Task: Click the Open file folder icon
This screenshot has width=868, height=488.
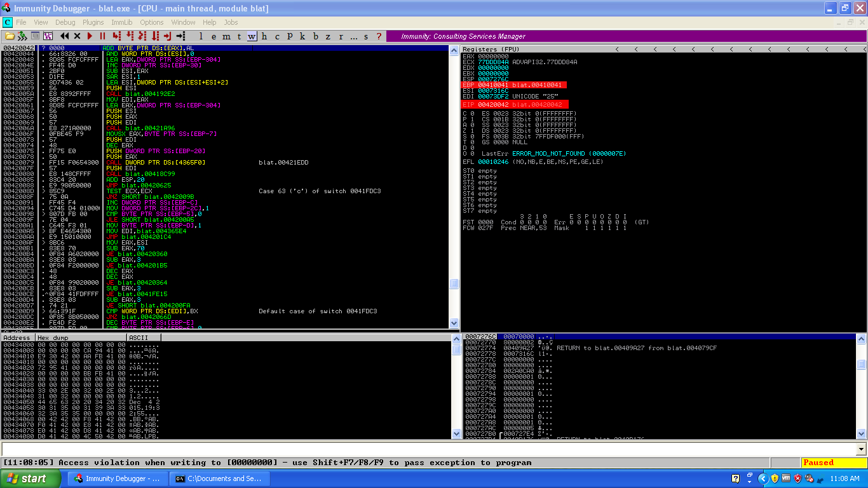Action: [10, 36]
